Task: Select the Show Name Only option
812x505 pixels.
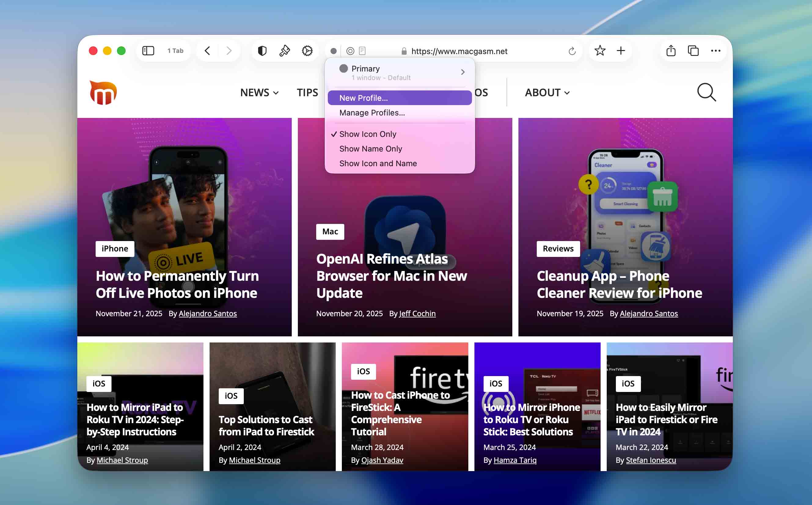Action: pyautogui.click(x=370, y=148)
